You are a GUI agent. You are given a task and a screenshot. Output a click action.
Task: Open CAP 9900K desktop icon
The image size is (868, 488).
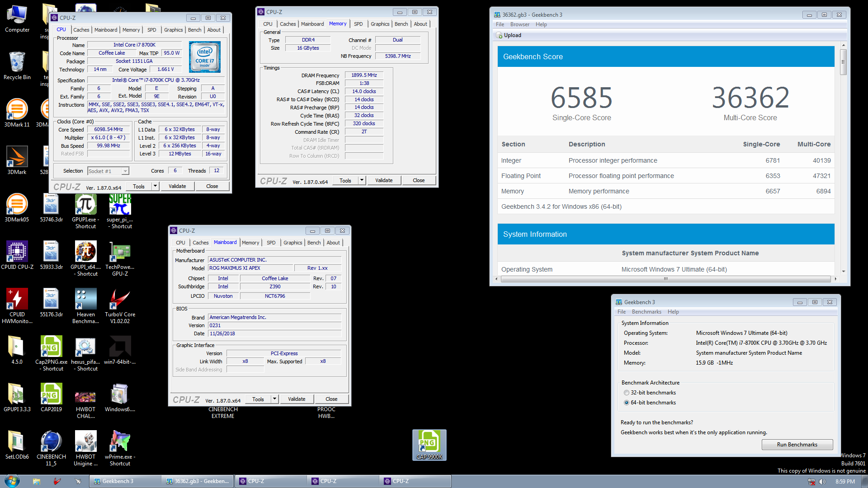coord(429,445)
